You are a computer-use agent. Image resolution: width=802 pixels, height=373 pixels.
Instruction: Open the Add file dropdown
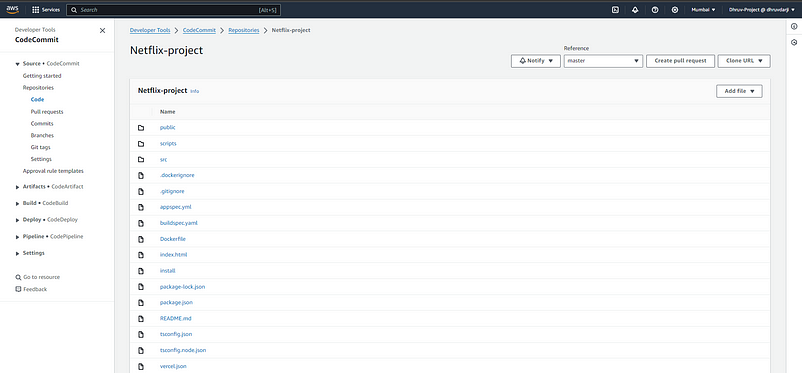(x=739, y=91)
